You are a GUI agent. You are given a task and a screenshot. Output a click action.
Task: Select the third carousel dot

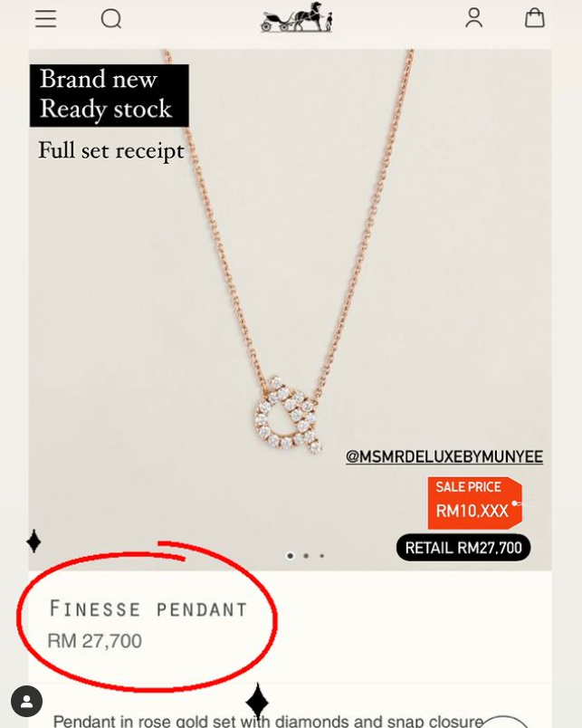(321, 556)
